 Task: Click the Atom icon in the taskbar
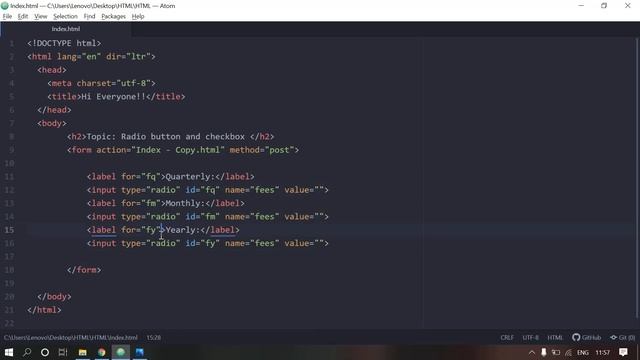120,352
